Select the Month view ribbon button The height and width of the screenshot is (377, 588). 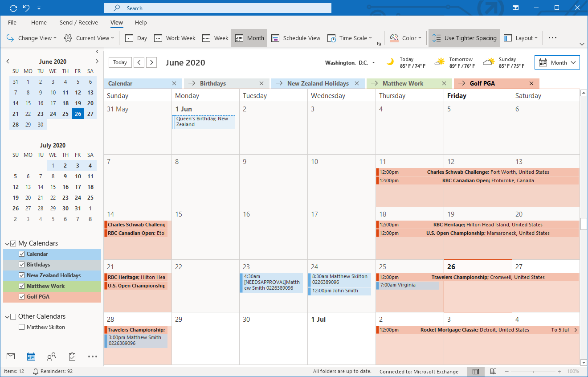click(249, 38)
